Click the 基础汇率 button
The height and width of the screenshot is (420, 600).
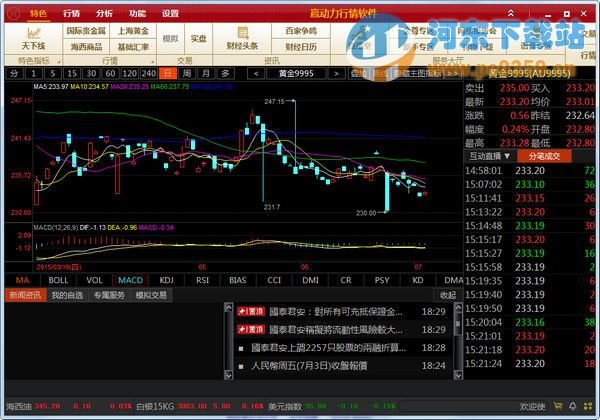click(133, 47)
